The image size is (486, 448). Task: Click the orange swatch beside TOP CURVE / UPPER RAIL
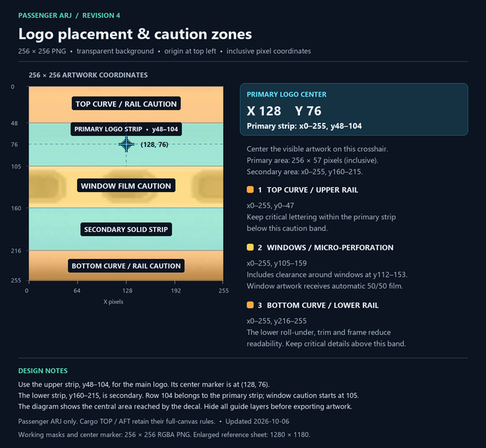click(x=250, y=189)
